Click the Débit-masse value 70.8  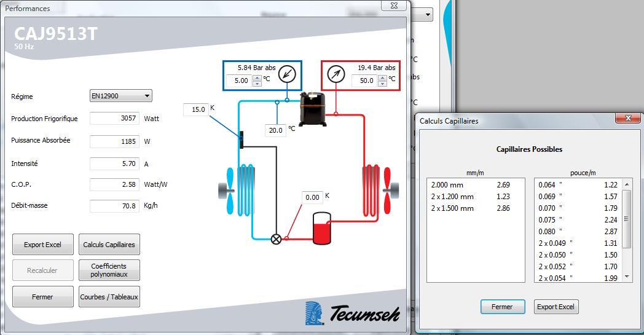click(114, 206)
